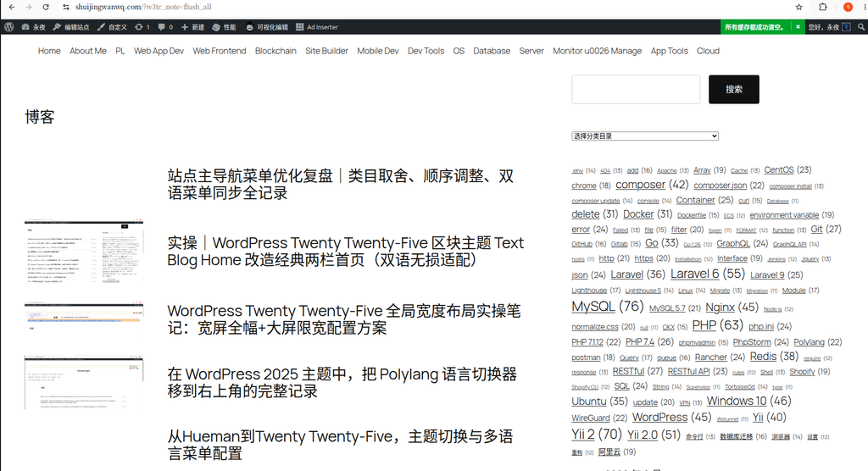Focus the sidebar search text field
This screenshot has width=868, height=471.
point(636,89)
